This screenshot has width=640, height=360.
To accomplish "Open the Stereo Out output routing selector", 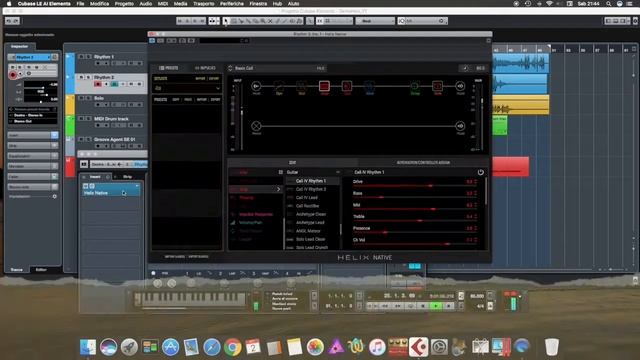I will click(x=33, y=121).
